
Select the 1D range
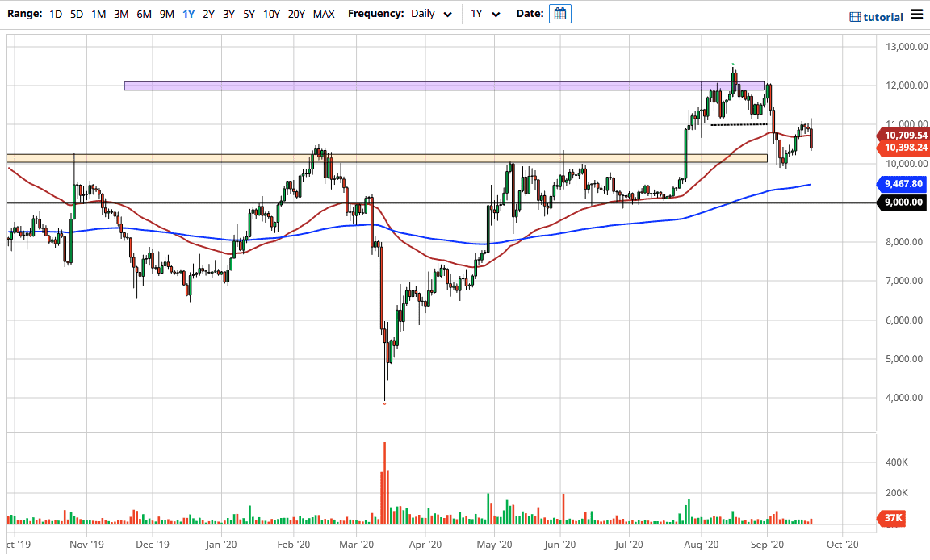56,14
